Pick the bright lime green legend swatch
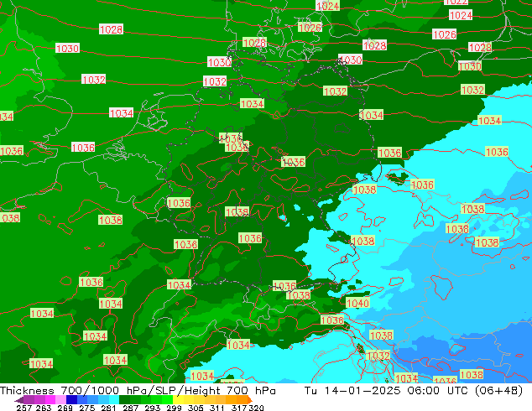Screen dimensions: 532x411 (167, 400)
